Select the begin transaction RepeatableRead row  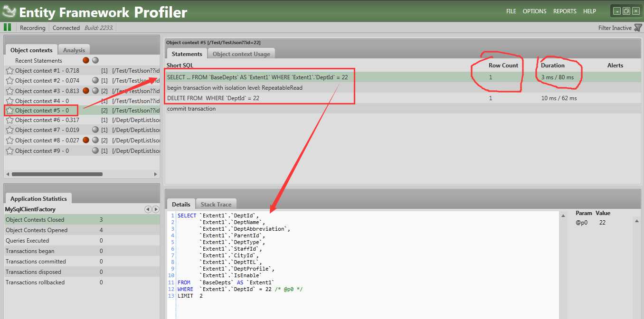pos(403,88)
